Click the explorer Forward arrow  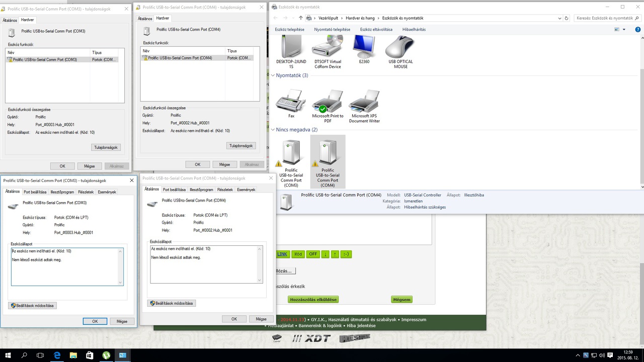[x=284, y=18]
